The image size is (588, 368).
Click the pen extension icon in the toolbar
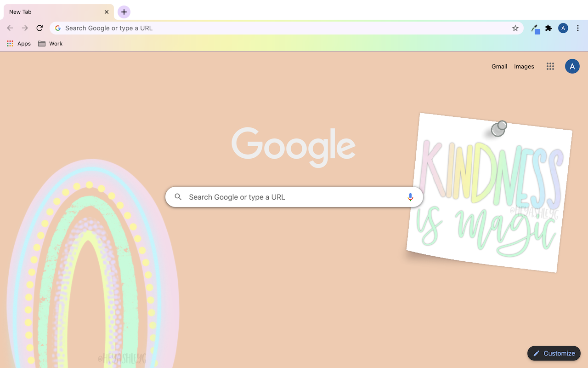(535, 29)
